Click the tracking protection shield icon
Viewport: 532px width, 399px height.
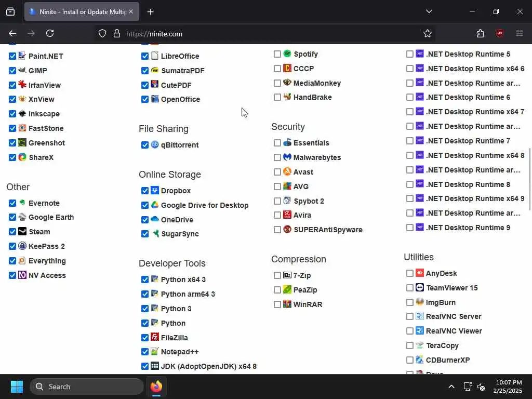tap(102, 34)
